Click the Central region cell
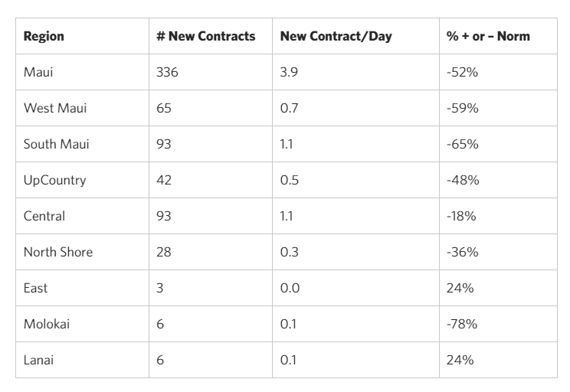Image resolution: width=570 pixels, height=392 pixels. point(44,216)
